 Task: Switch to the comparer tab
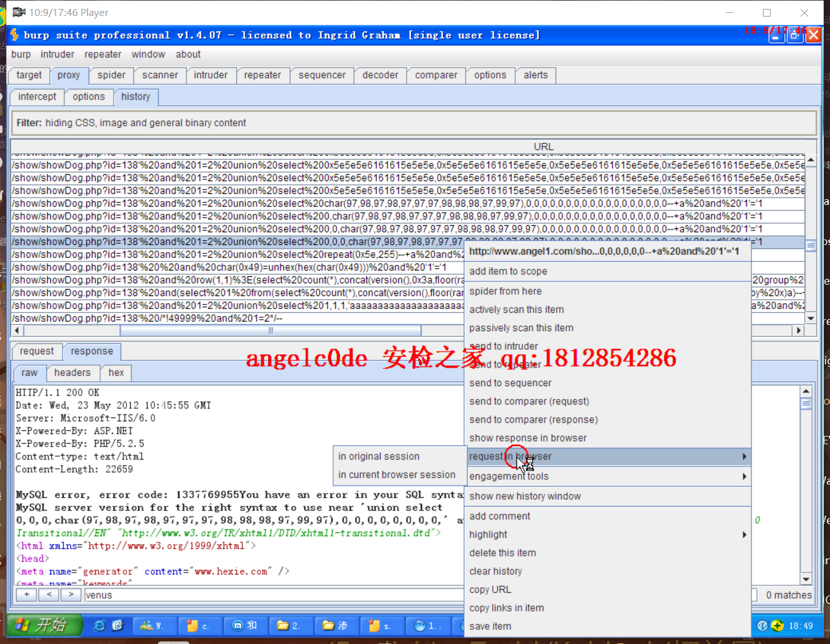[x=436, y=75]
